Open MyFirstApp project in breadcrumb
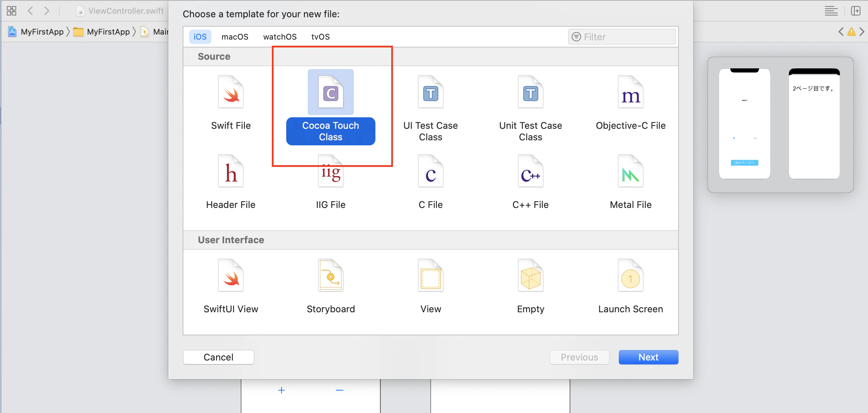Screen dimensions: 868x413 click(x=36, y=32)
